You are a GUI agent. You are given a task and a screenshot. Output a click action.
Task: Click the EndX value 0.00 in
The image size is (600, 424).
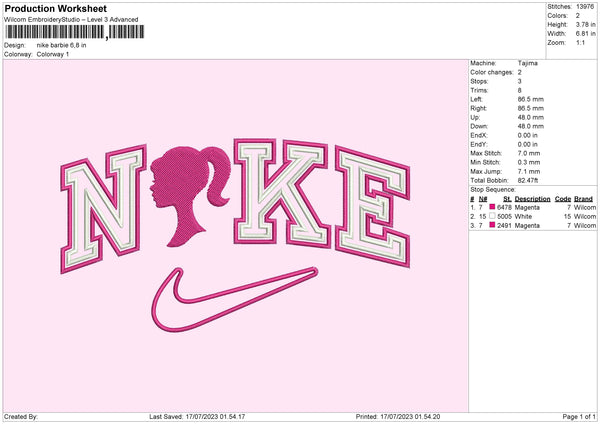(528, 135)
